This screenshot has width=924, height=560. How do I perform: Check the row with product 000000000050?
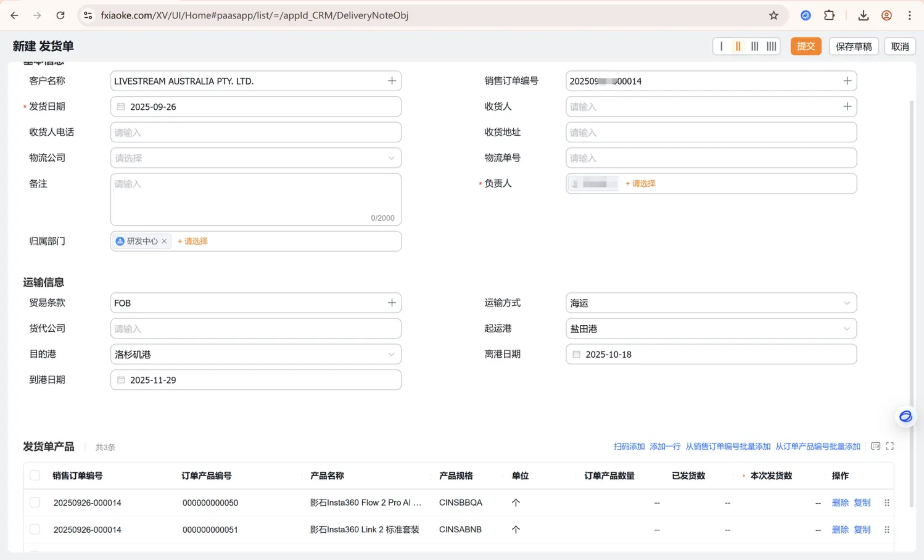pyautogui.click(x=35, y=502)
